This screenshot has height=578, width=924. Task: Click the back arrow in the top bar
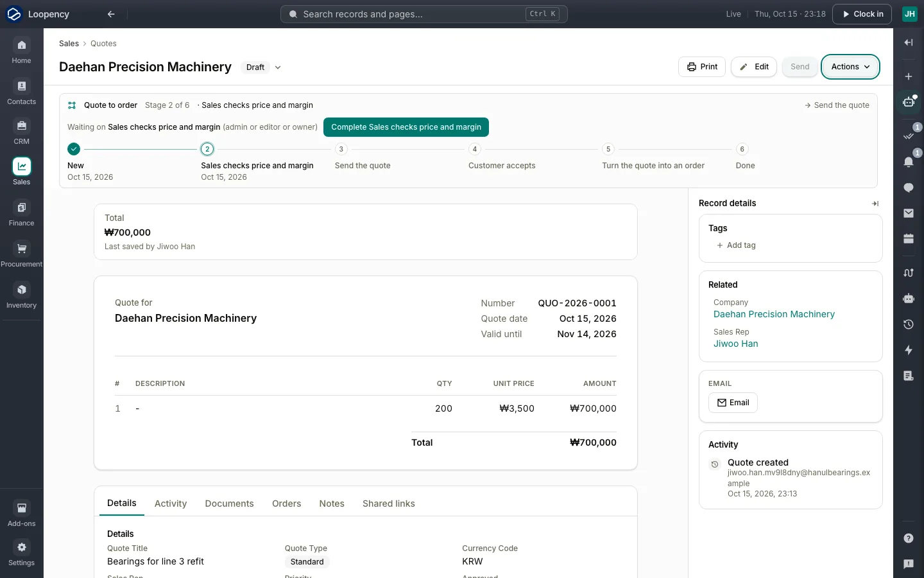click(111, 14)
